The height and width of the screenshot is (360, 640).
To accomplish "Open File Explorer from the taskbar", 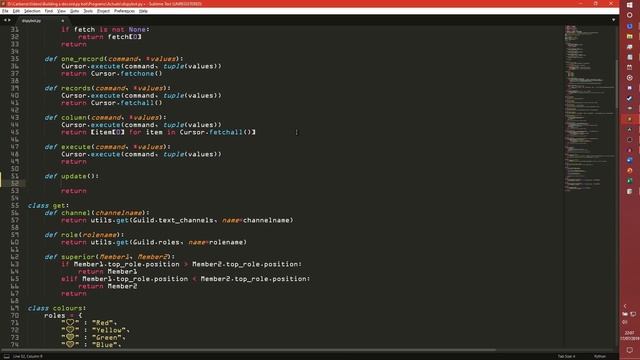I will pyautogui.click(x=630, y=37).
